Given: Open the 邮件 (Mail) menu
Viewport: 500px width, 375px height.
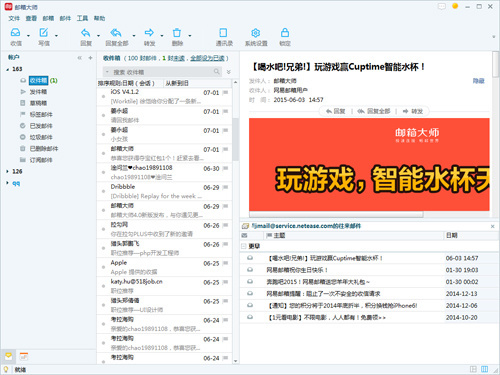Looking at the screenshot, I should tap(65, 18).
